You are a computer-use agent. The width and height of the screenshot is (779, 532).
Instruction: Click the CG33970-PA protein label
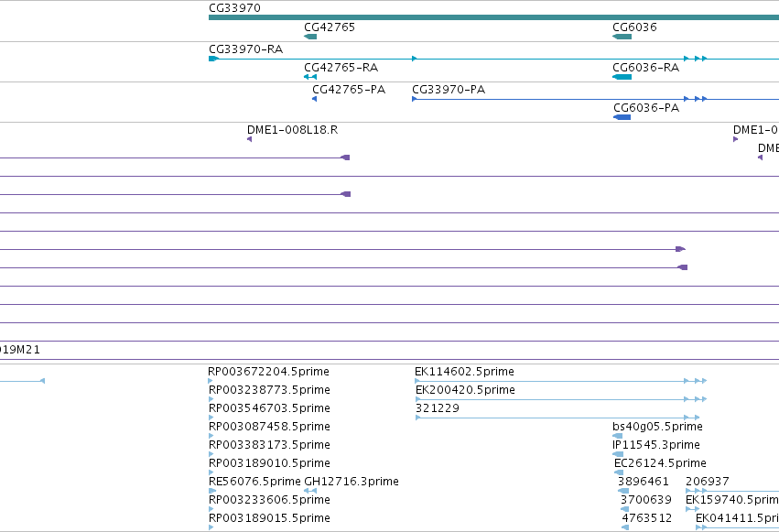click(x=449, y=90)
